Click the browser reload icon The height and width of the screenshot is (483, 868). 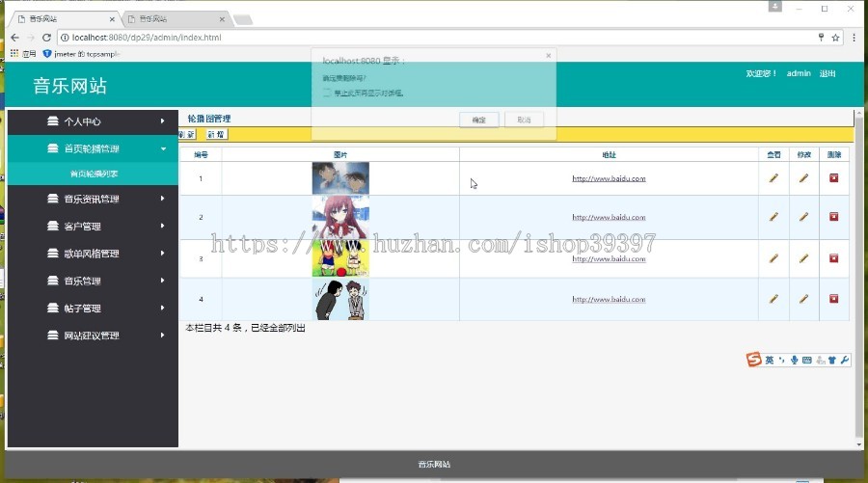pyautogui.click(x=46, y=38)
